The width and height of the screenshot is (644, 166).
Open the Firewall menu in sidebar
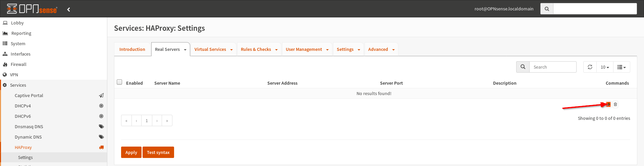[x=18, y=64]
